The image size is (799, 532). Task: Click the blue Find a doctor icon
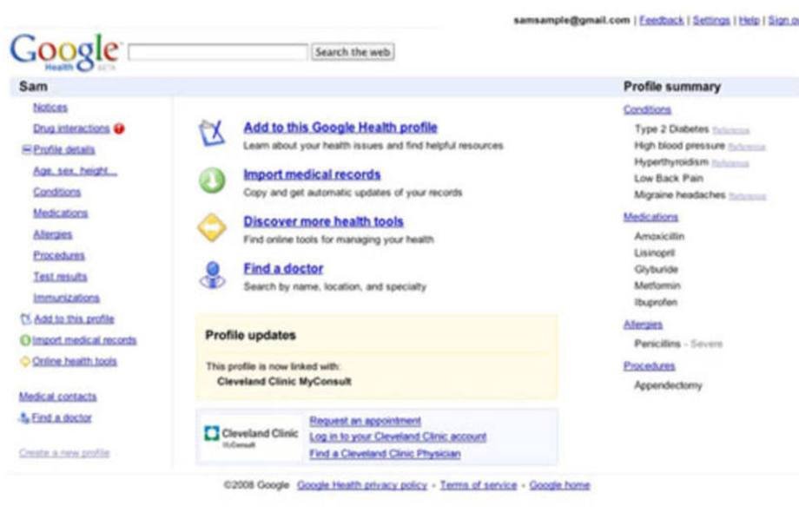[x=211, y=275]
